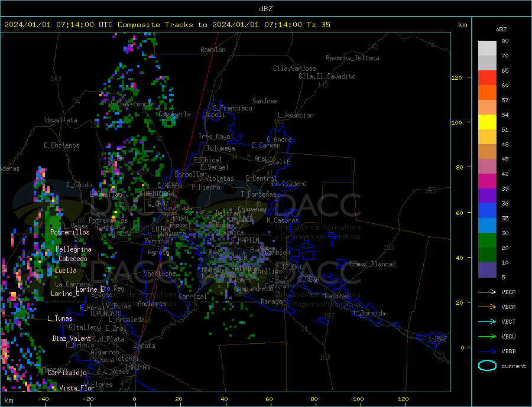This screenshot has width=532, height=407.
Task: Click the Catitas place label
Action: point(337,296)
